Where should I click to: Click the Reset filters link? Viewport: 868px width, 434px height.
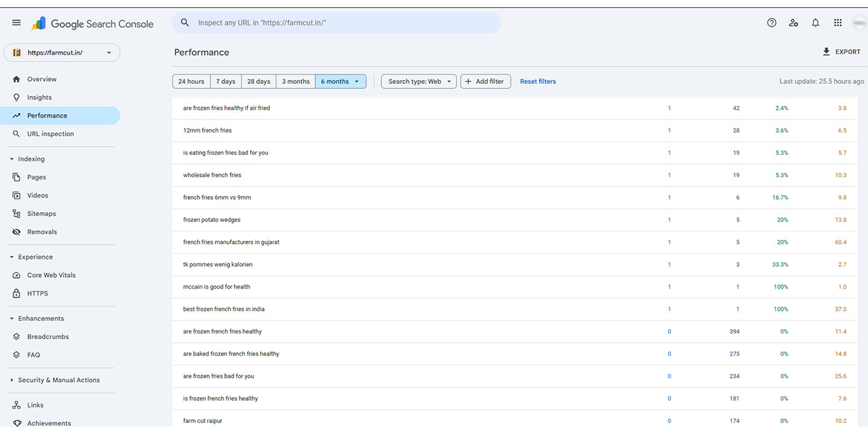(537, 82)
